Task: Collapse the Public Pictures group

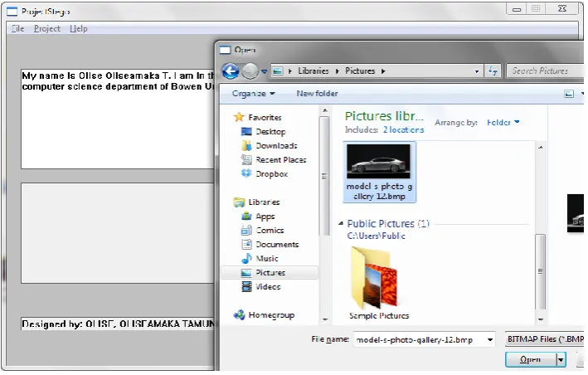Action: coord(341,223)
